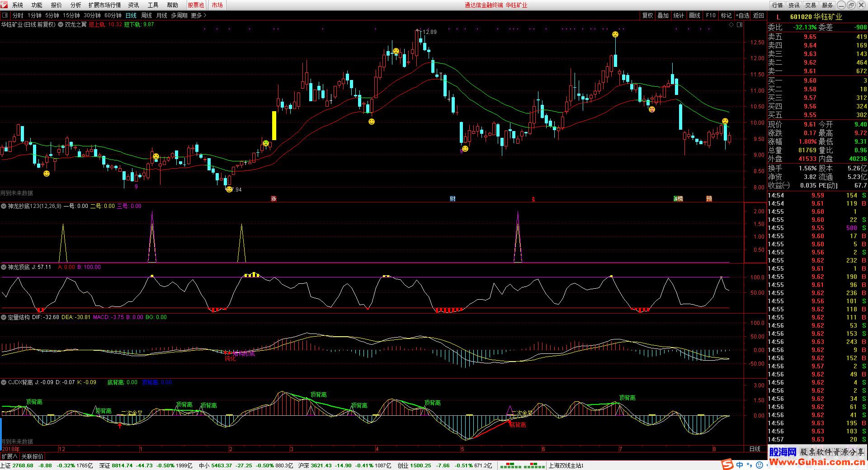This screenshot has width=868, height=470.
Task: Open the 功能 menu
Action: [37, 5]
